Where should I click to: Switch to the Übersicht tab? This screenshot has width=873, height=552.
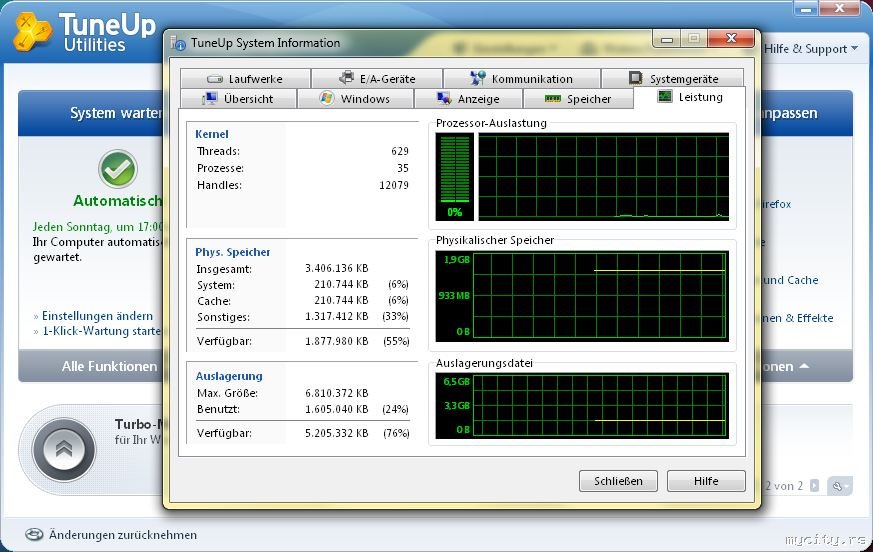[x=238, y=99]
